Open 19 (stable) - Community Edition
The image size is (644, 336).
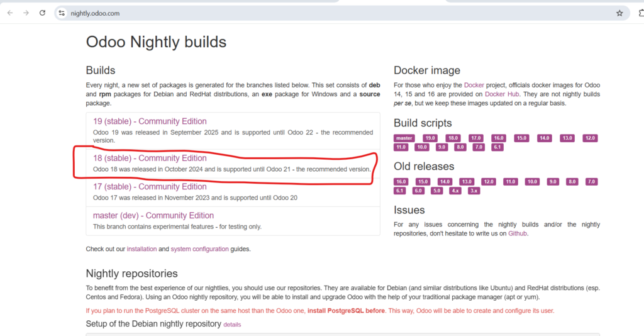150,121
